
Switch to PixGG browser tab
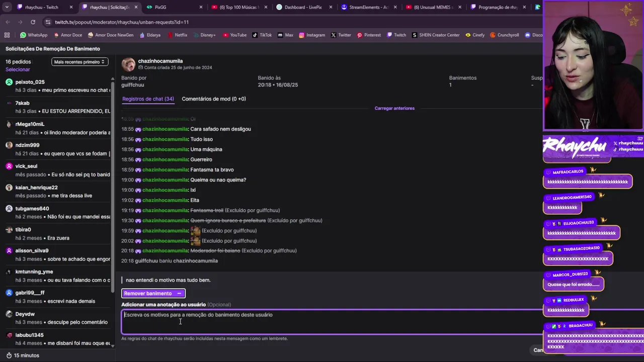(174, 8)
